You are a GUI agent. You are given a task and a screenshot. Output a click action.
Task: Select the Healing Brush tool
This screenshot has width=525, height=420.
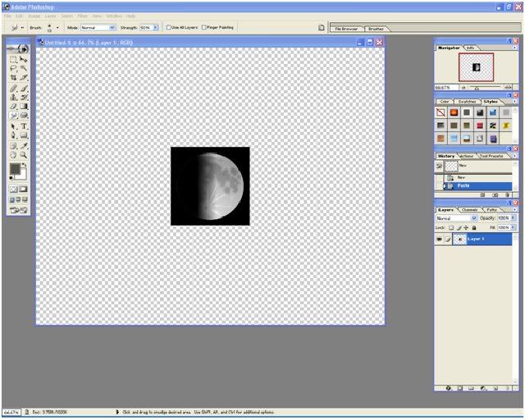pos(13,89)
